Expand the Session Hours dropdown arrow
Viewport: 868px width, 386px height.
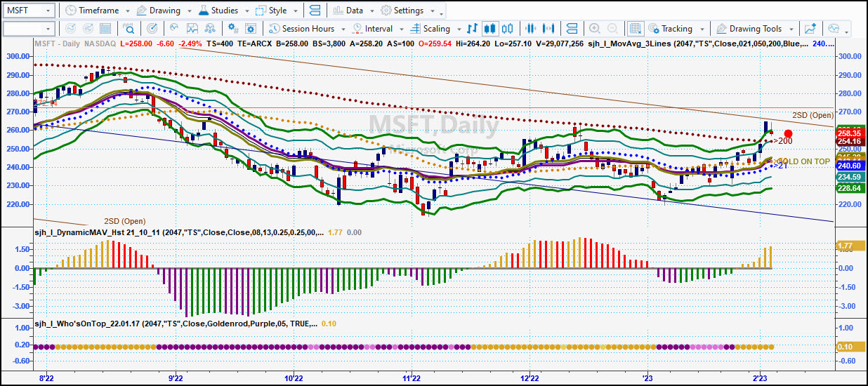342,29
